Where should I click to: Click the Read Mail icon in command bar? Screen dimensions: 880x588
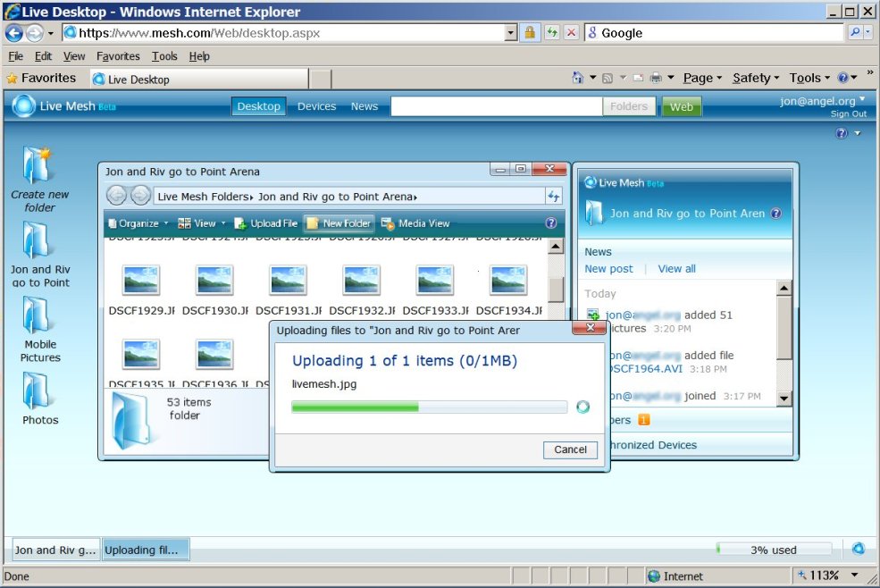coord(638,78)
